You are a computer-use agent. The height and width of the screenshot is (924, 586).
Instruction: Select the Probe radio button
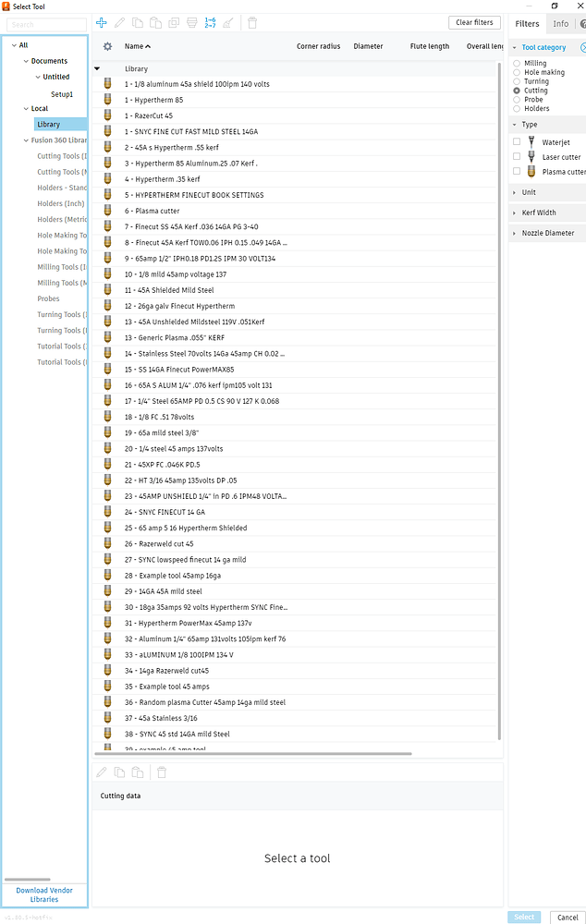click(517, 100)
